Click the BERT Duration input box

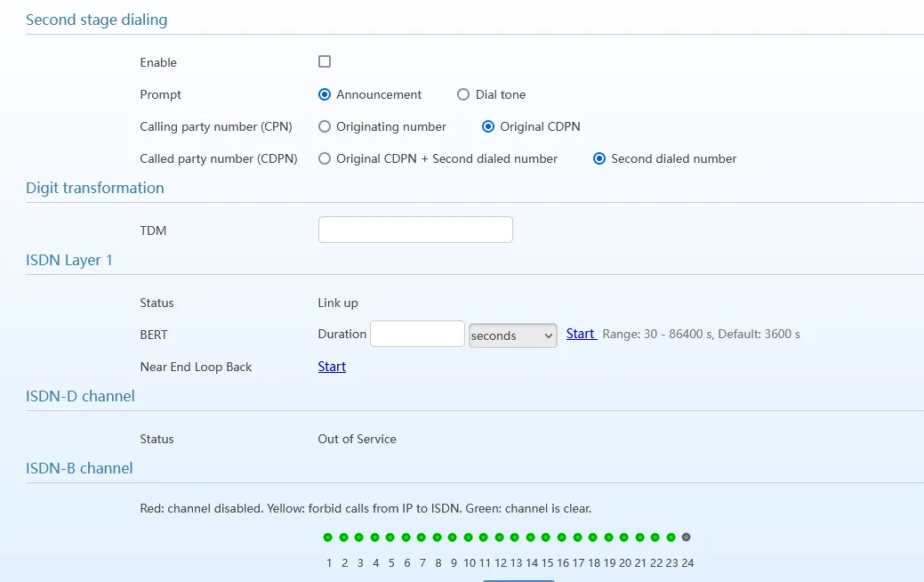(x=417, y=334)
